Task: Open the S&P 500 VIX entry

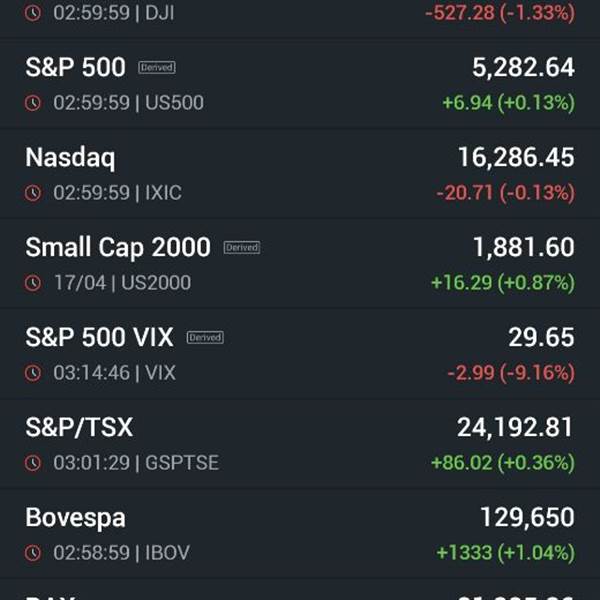Action: pyautogui.click(x=300, y=354)
